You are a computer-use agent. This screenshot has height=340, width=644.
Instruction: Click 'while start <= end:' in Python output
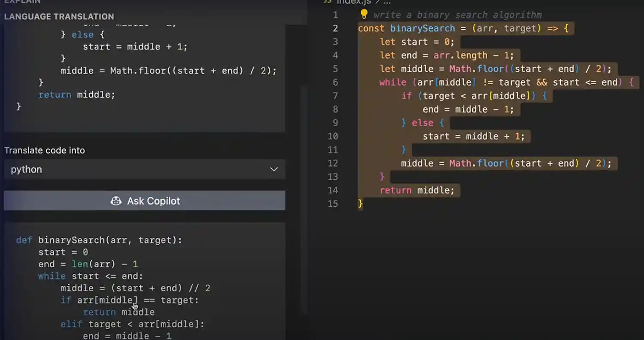pyautogui.click(x=91, y=276)
